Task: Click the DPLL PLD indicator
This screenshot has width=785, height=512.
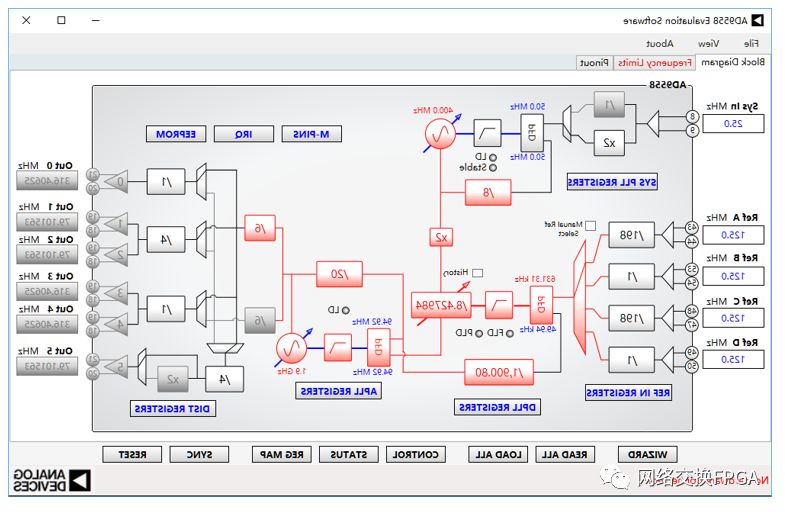Action: coord(479,333)
